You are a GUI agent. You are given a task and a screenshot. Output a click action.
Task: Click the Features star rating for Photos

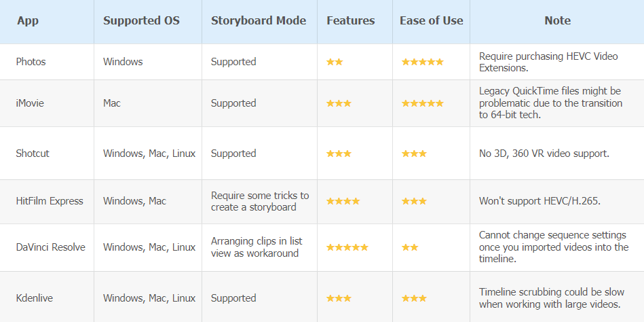[335, 62]
